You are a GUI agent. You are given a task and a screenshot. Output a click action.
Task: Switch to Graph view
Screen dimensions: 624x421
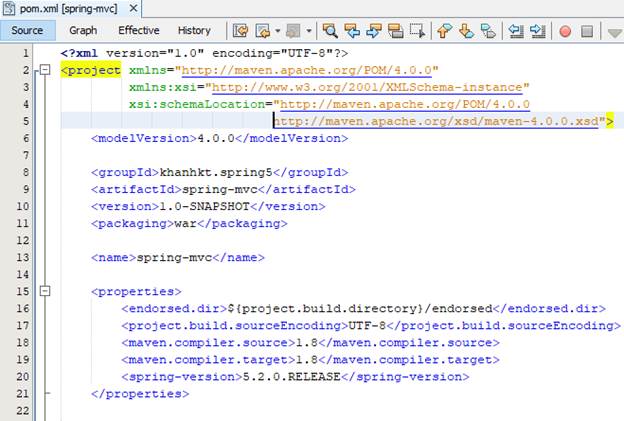coord(83,31)
